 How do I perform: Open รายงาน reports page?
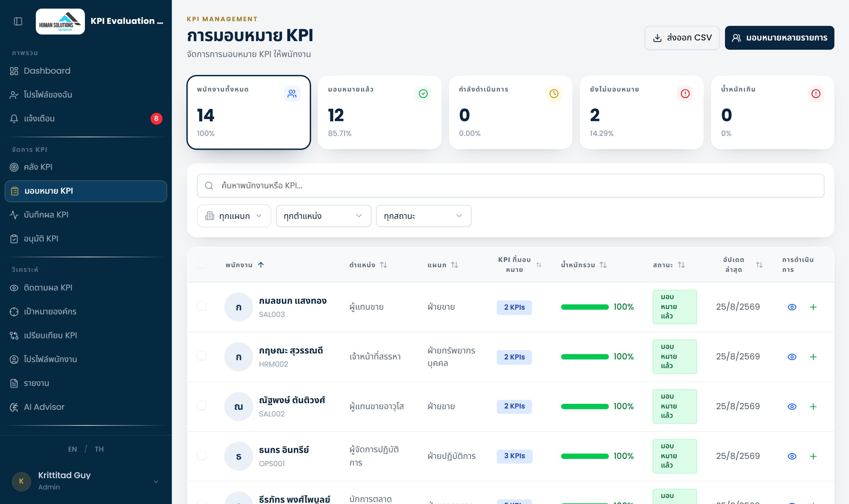point(86,383)
